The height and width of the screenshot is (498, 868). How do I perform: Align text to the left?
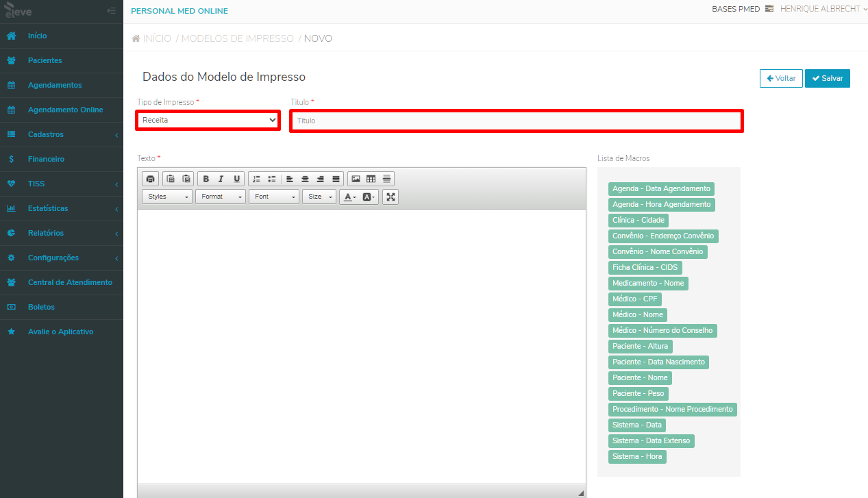click(x=290, y=179)
